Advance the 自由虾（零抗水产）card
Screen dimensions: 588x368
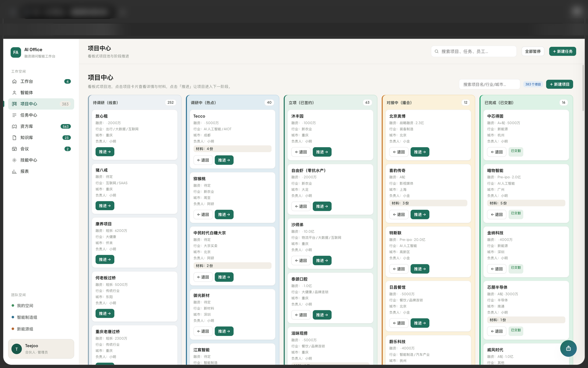pyautogui.click(x=322, y=206)
